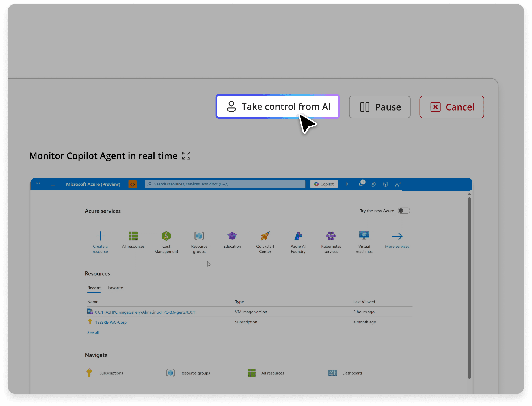Click 'VM image version' type cell
The height and width of the screenshot is (406, 532).
click(x=251, y=312)
